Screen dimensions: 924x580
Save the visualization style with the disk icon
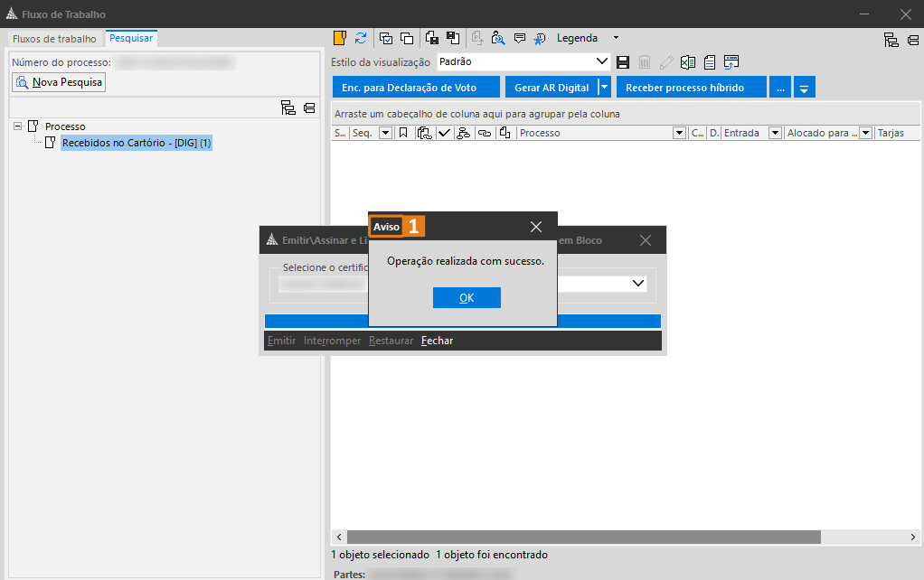(623, 61)
